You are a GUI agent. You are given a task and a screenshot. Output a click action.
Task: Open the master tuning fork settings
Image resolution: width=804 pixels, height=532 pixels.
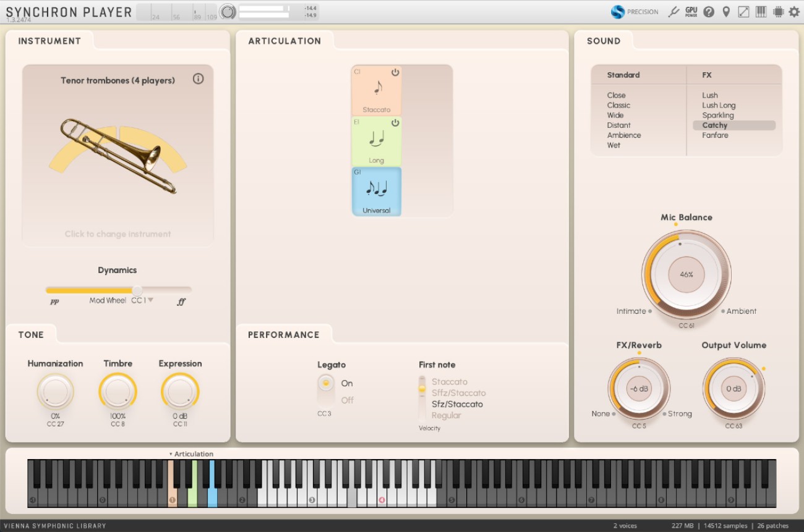674,12
